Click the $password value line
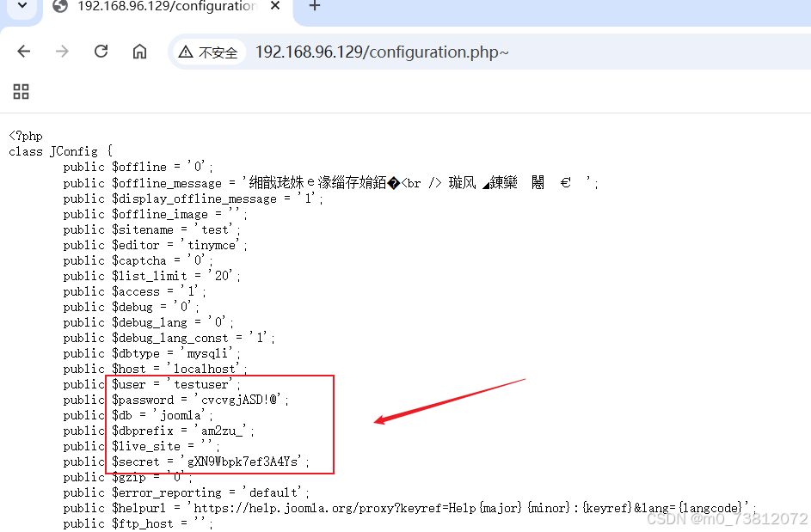Screen dimensions: 811x532 coord(175,401)
